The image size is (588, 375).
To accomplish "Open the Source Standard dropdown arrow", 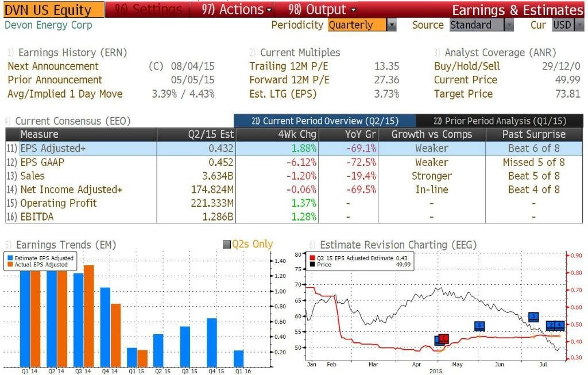I will pos(509,25).
